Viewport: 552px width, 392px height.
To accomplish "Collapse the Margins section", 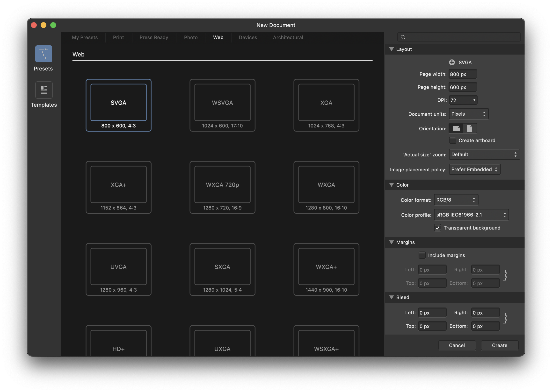I will pos(392,242).
